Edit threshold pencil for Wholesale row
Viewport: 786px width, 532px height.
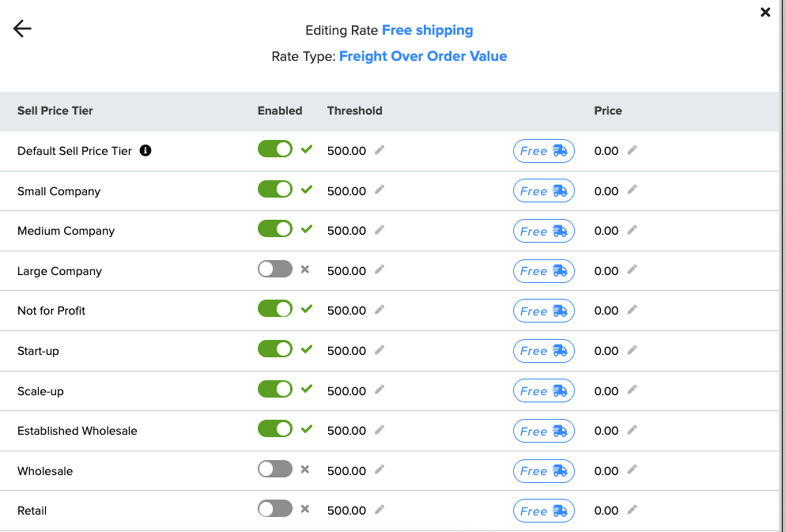tap(380, 470)
